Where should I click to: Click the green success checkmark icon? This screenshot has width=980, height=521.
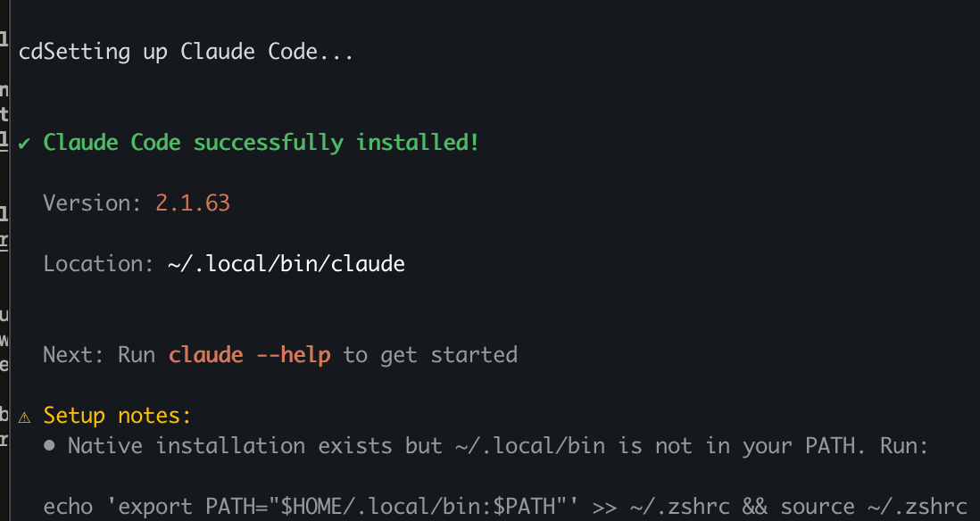point(24,143)
